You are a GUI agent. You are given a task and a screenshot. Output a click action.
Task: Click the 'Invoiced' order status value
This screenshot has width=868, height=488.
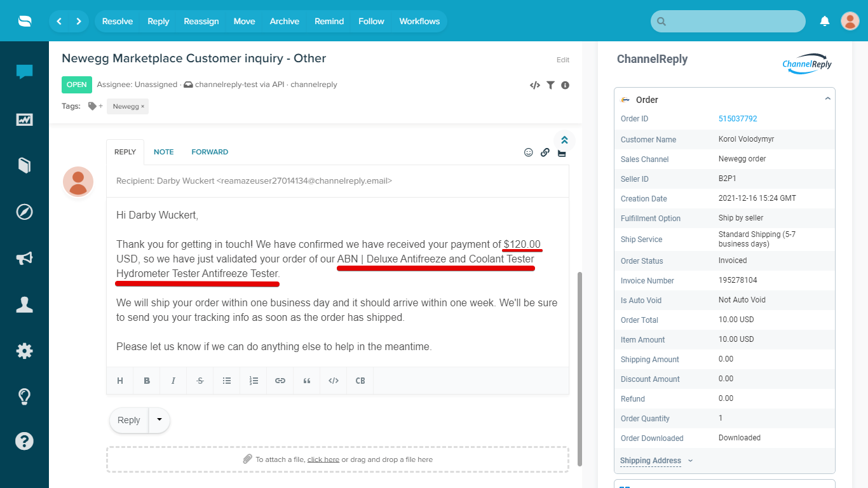tap(733, 261)
